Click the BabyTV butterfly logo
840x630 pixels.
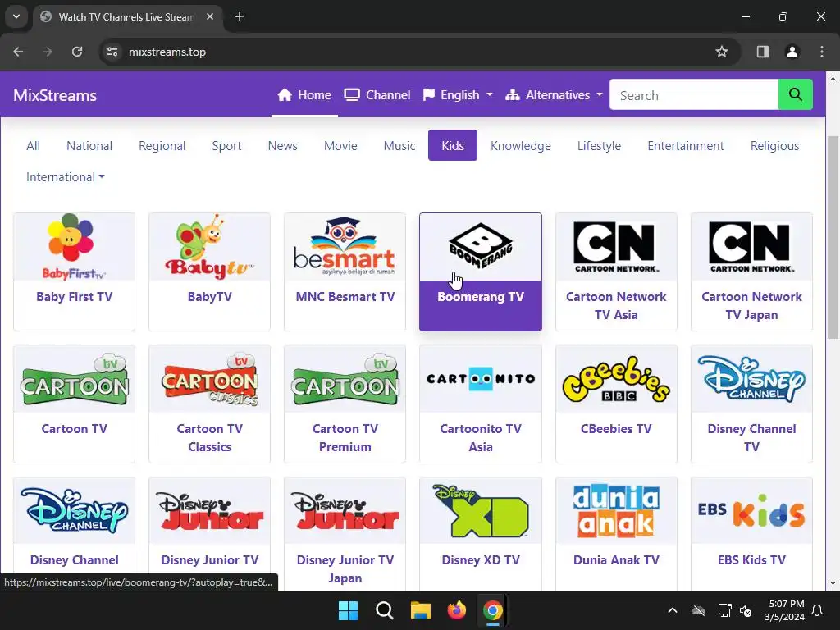tap(209, 247)
